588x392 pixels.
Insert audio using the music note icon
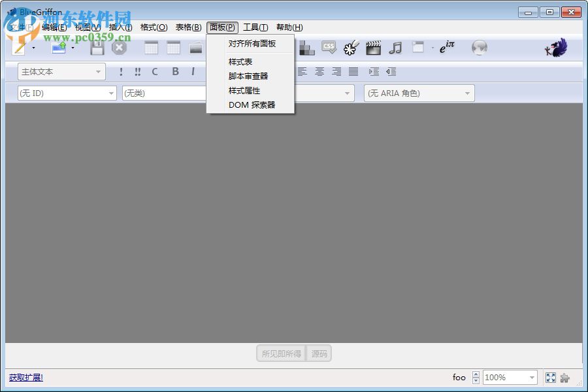point(393,47)
